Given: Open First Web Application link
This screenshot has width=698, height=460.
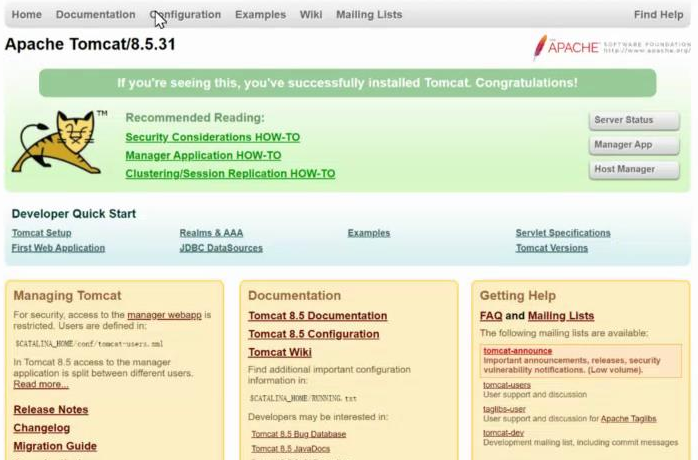Looking at the screenshot, I should click(x=58, y=248).
